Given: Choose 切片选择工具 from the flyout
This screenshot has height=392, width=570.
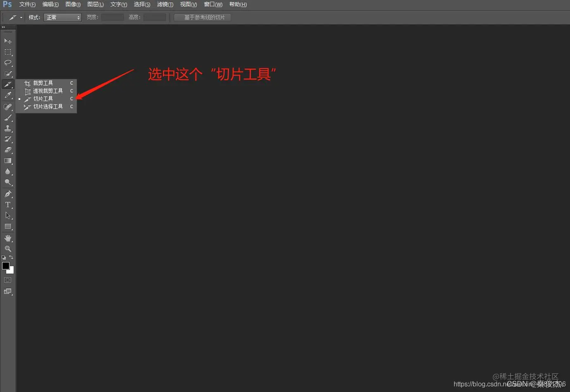Looking at the screenshot, I should 46,106.
